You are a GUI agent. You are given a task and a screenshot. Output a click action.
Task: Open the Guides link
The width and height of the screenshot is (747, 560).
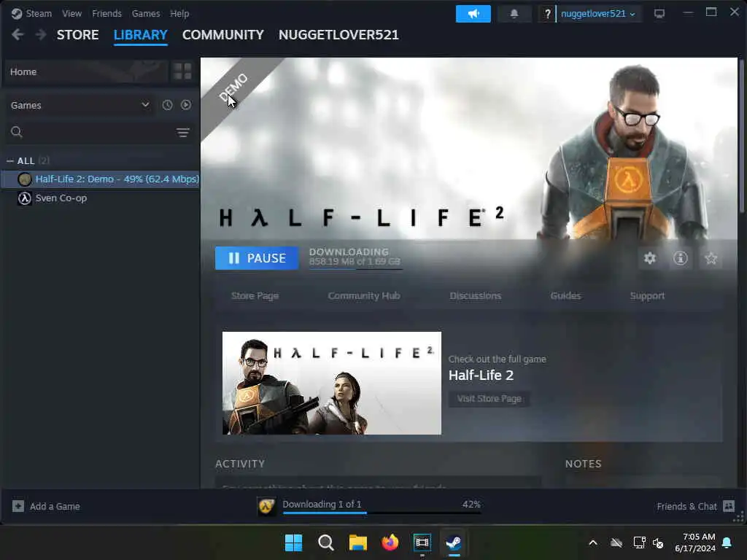[565, 296]
